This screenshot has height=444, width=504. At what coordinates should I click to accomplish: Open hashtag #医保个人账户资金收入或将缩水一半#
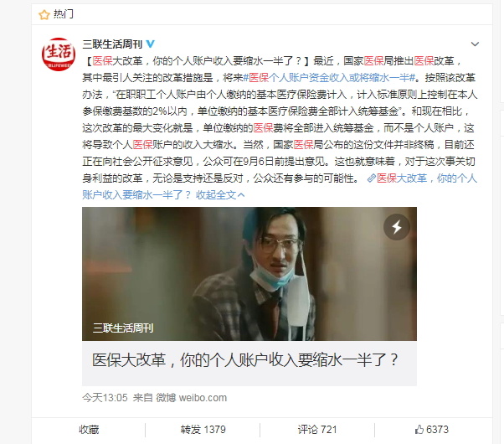[x=329, y=78]
